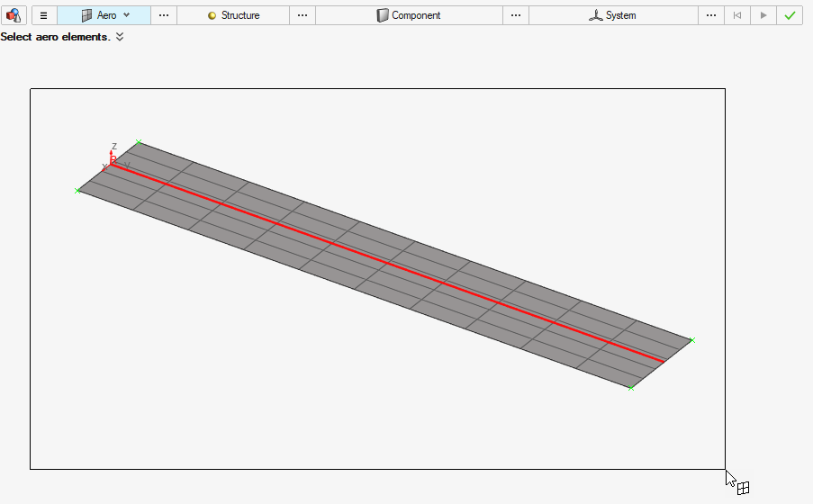Image resolution: width=813 pixels, height=504 pixels.
Task: Click the play forward arrow
Action: (763, 15)
